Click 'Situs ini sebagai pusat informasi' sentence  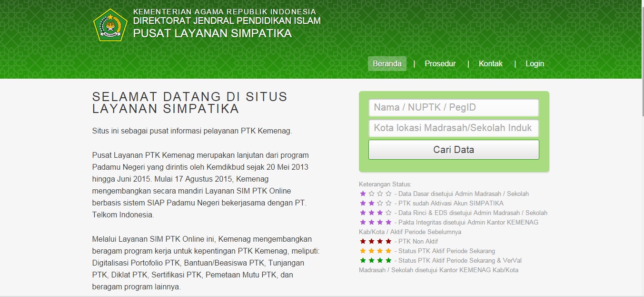pos(192,131)
